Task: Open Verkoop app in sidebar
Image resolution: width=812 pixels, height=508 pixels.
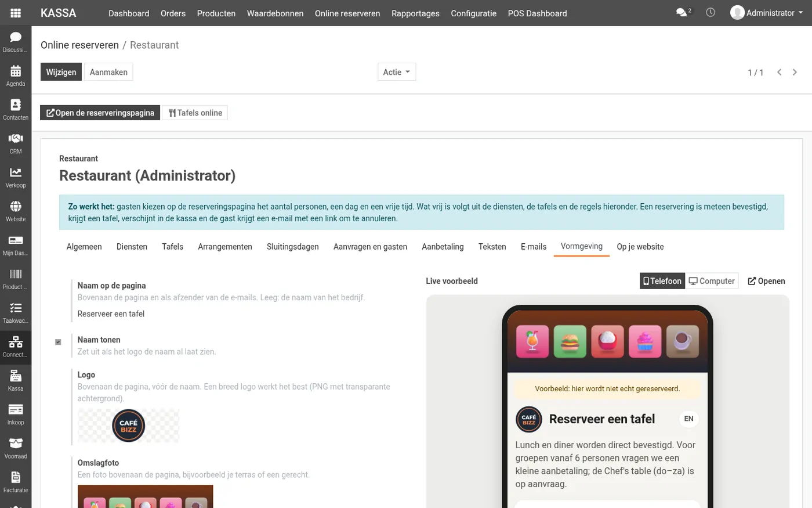Action: click(16, 178)
